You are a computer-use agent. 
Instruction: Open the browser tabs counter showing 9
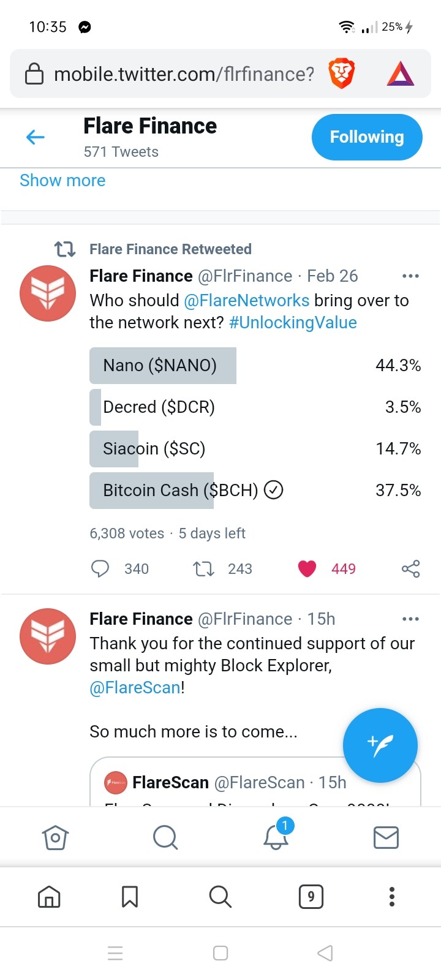pyautogui.click(x=311, y=897)
